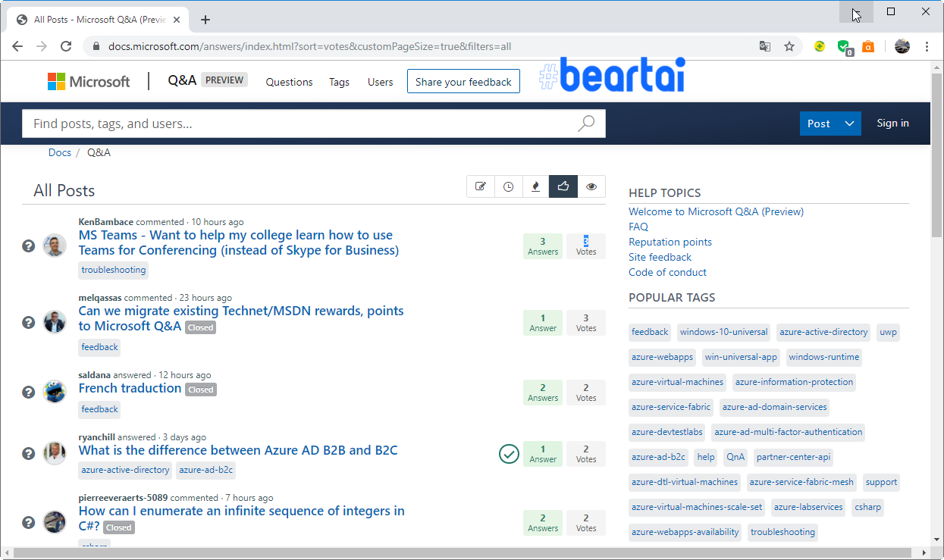The width and height of the screenshot is (944, 560).
Task: Expand the Post button dropdown arrow
Action: 849,124
